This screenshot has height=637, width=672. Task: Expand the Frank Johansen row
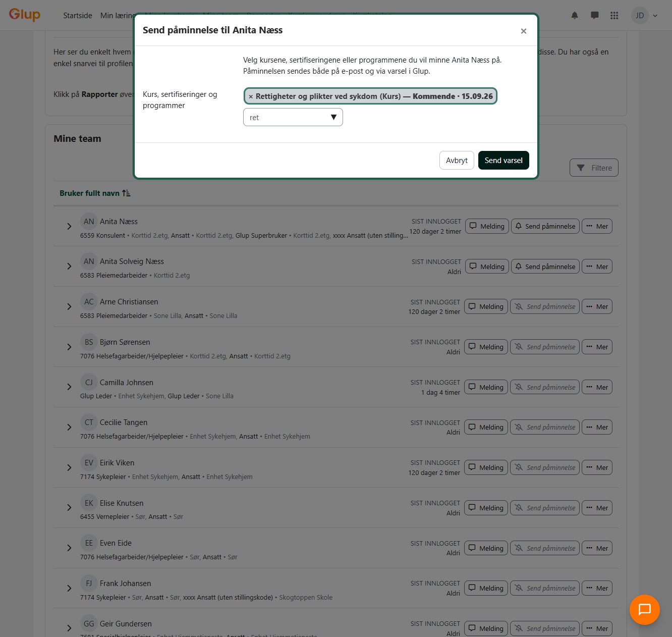pos(69,589)
